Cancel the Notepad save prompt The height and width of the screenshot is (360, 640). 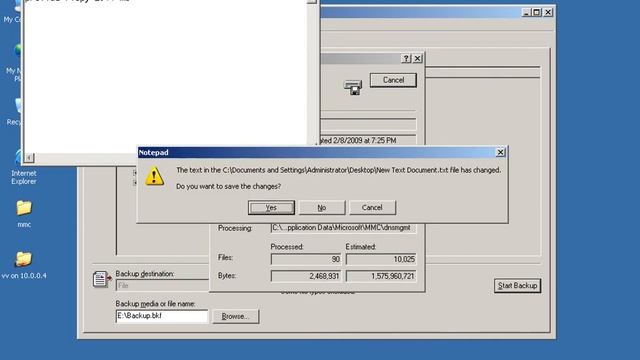[372, 207]
